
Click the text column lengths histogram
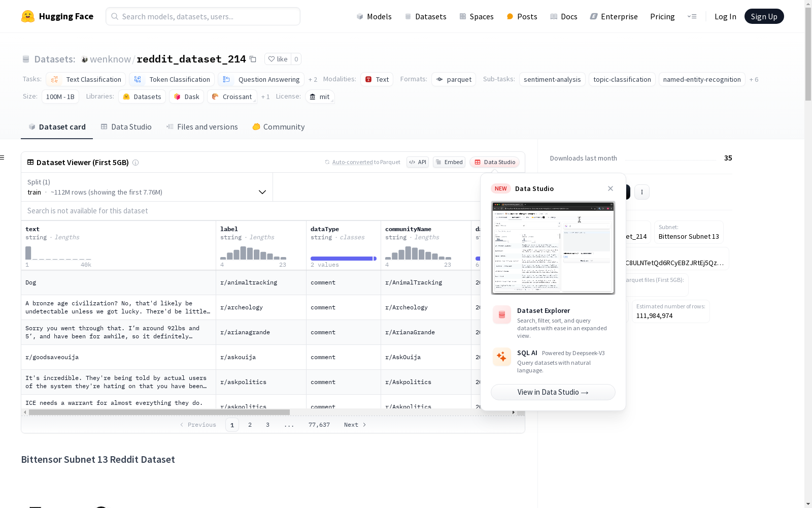pos(58,253)
